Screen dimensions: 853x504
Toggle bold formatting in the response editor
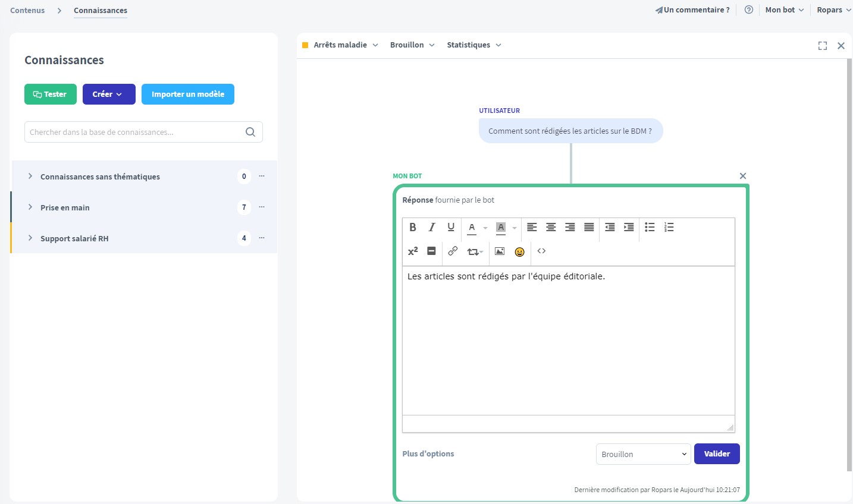[413, 227]
